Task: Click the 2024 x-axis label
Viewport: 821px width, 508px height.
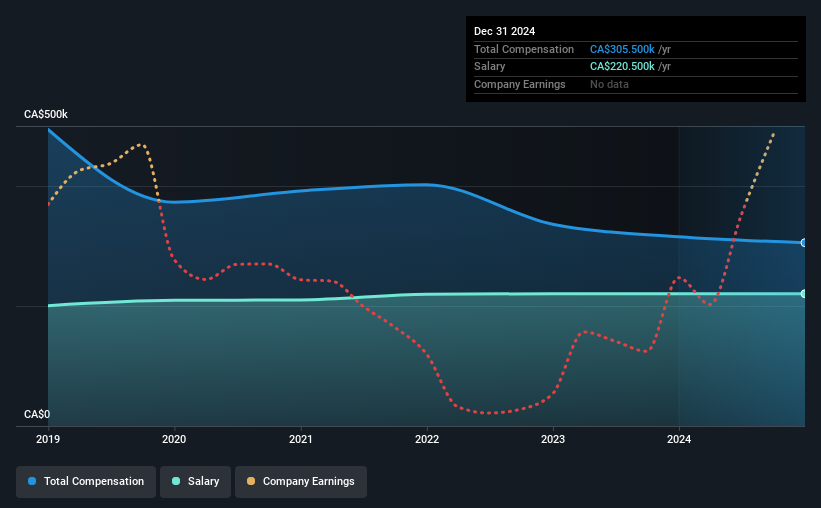Action: coord(679,439)
